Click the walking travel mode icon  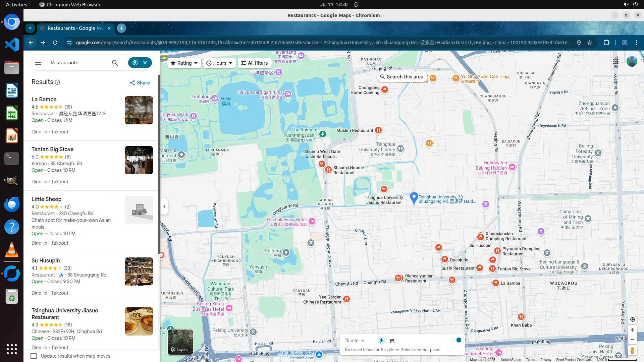(x=381, y=341)
